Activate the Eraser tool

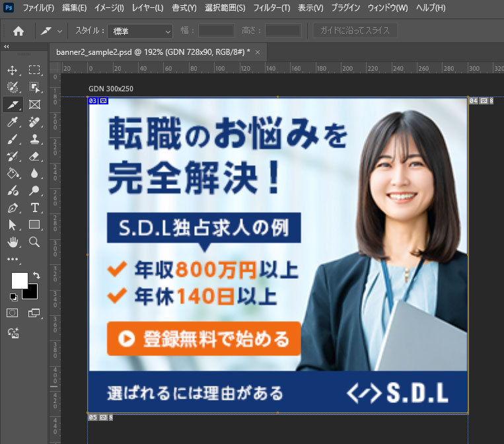coord(34,157)
